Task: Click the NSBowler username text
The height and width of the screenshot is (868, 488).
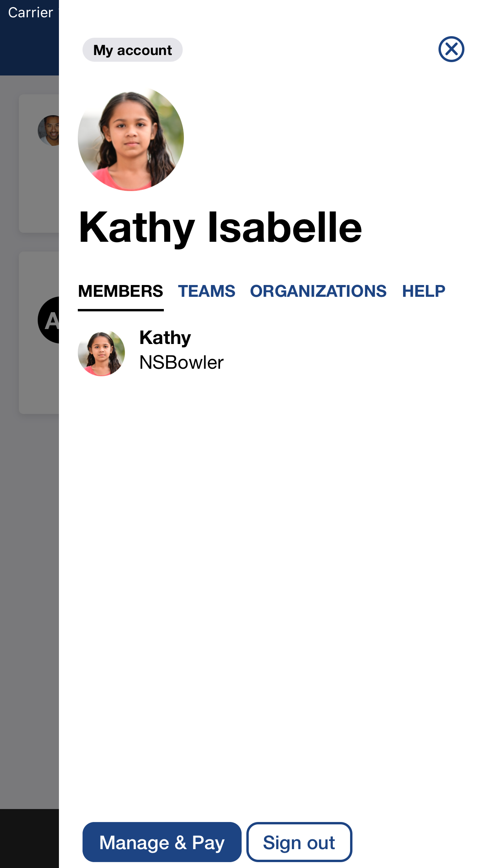Action: pyautogui.click(x=182, y=362)
